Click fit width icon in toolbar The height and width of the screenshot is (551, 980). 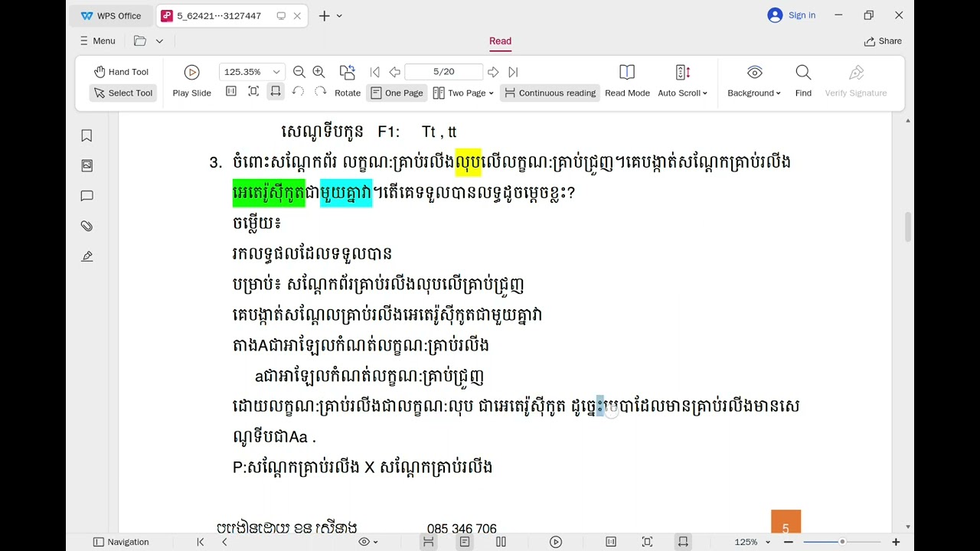tap(276, 92)
